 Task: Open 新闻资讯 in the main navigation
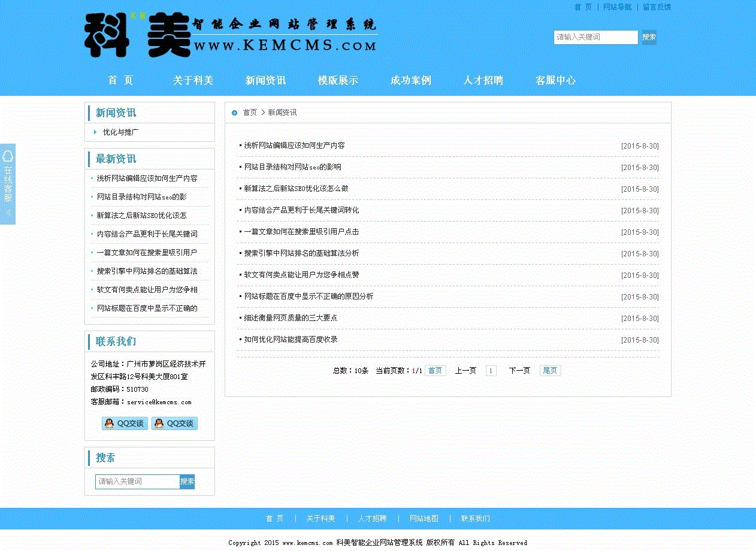pyautogui.click(x=265, y=80)
